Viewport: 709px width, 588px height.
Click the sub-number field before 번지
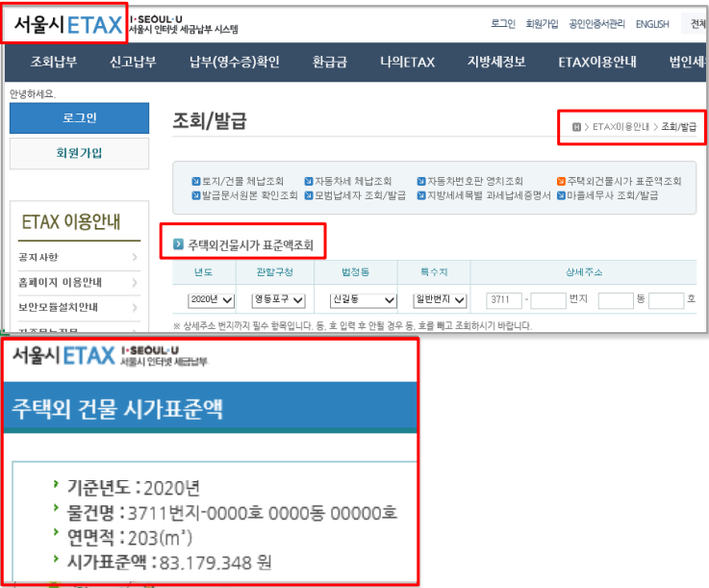(548, 300)
